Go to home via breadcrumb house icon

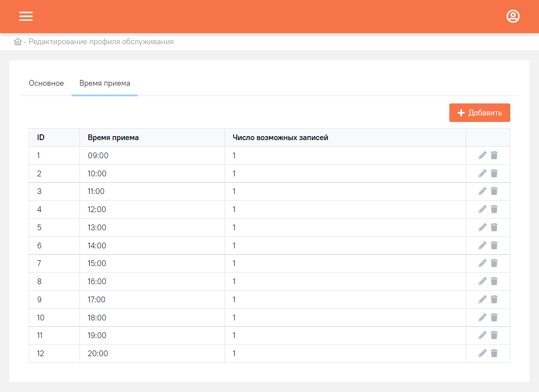tap(18, 42)
